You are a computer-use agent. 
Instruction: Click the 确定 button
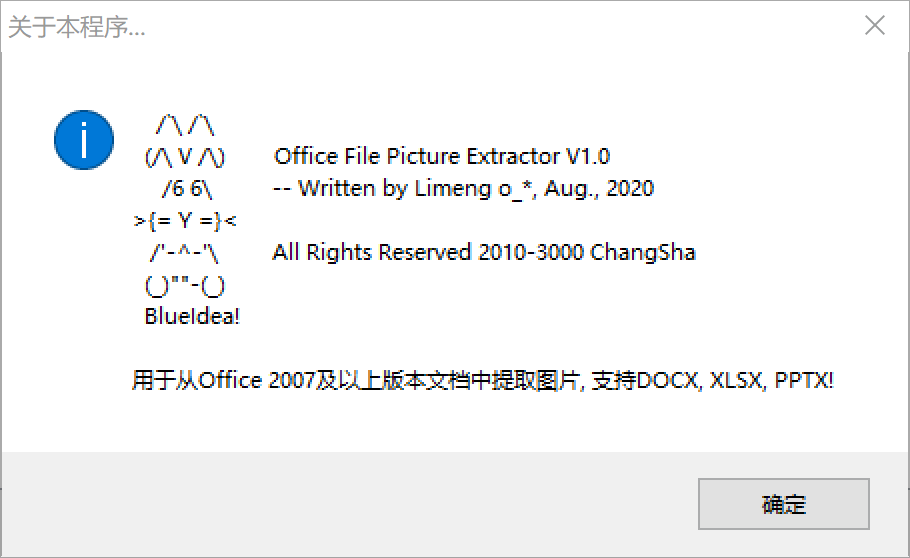point(783,504)
